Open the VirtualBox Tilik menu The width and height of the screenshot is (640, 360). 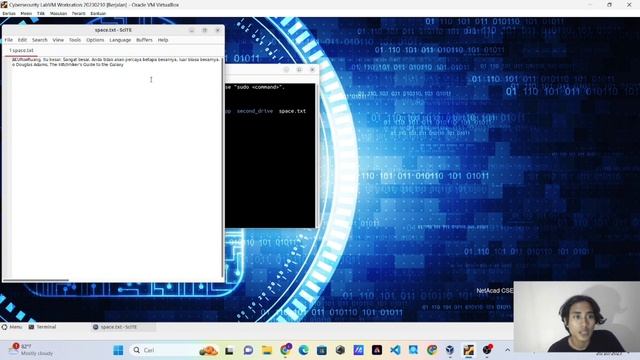pyautogui.click(x=41, y=13)
